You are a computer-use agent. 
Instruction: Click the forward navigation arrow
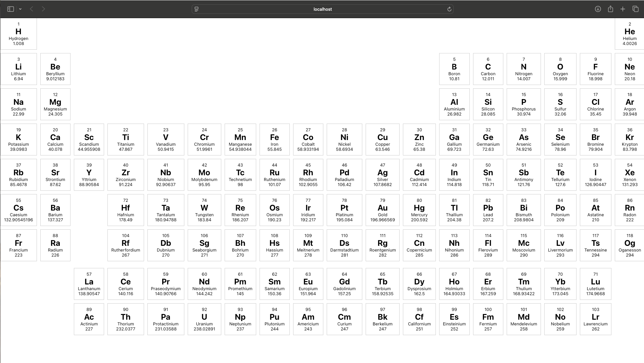click(43, 9)
